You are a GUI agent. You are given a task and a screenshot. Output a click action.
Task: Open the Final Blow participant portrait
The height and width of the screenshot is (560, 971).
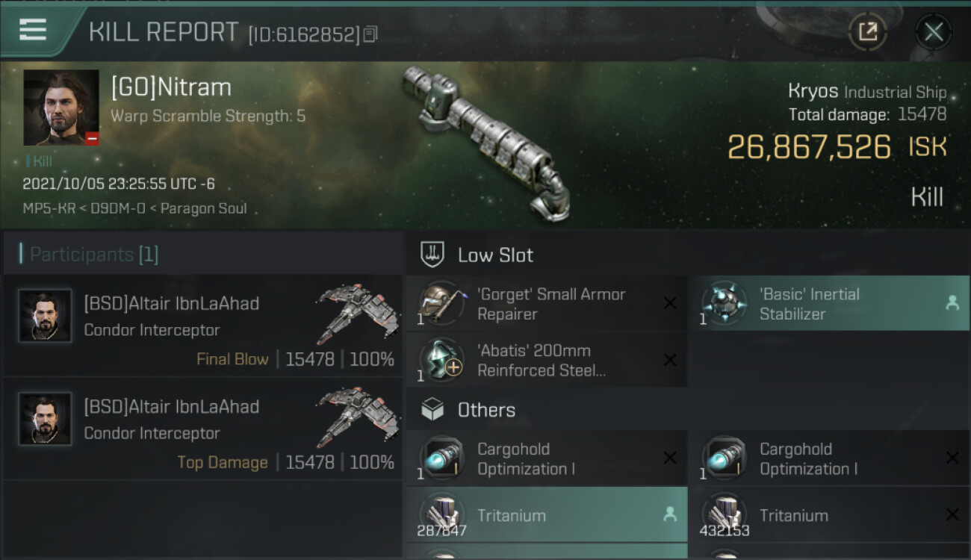point(45,316)
